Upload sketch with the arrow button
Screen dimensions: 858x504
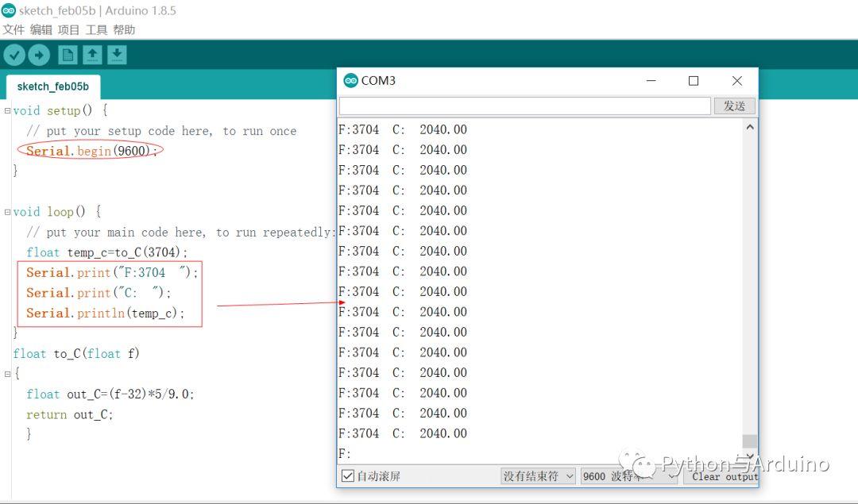tap(39, 55)
